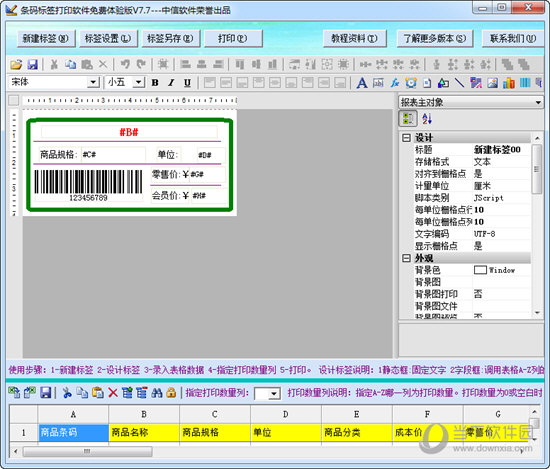Screen dimensions: 550x469
Task: Click 了解更多版本(S) button
Action: tap(435, 38)
